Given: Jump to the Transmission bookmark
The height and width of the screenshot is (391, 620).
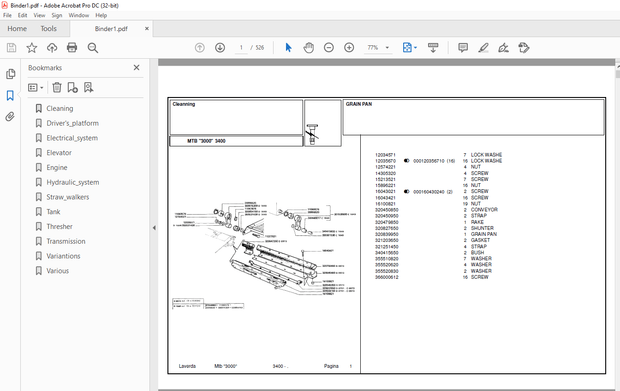Looking at the screenshot, I should tap(66, 241).
